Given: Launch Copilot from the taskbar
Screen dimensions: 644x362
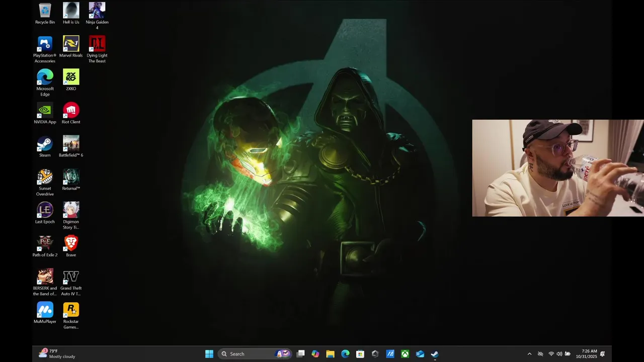Looking at the screenshot, I should (x=315, y=354).
